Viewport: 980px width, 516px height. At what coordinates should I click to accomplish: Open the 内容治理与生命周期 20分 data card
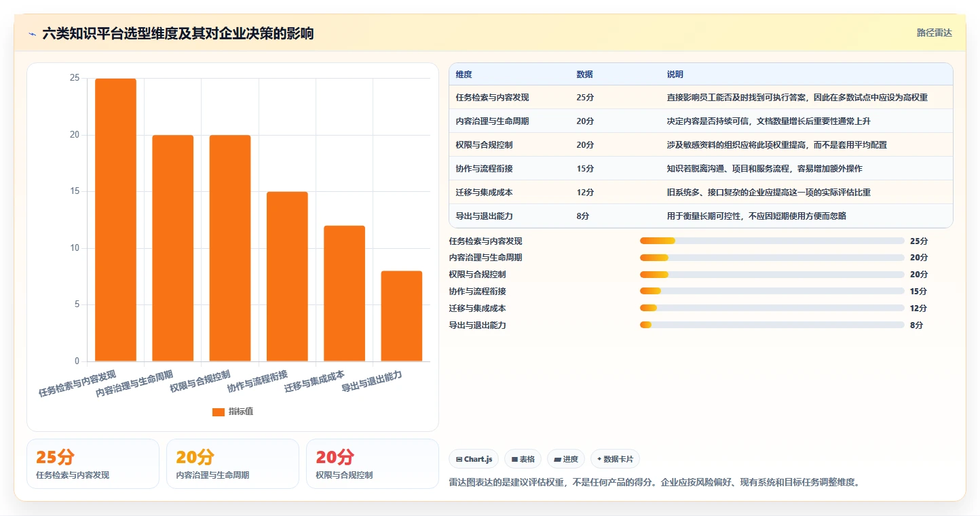[233, 464]
